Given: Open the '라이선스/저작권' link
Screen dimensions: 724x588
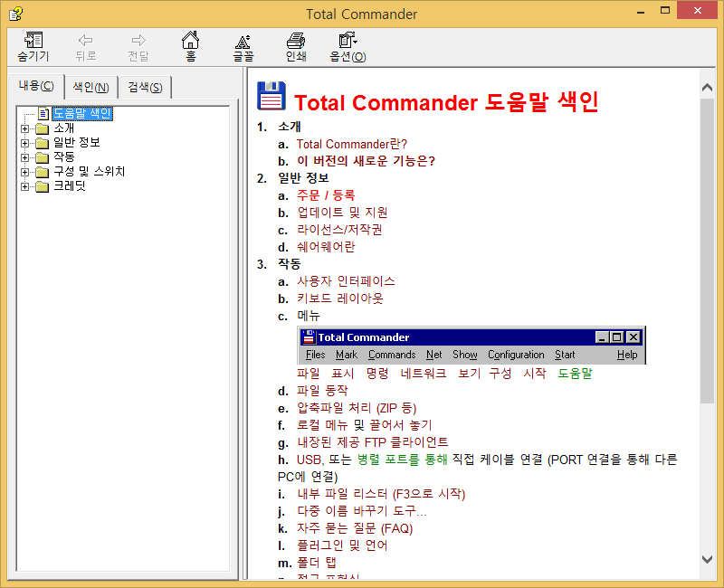Looking at the screenshot, I should [339, 230].
